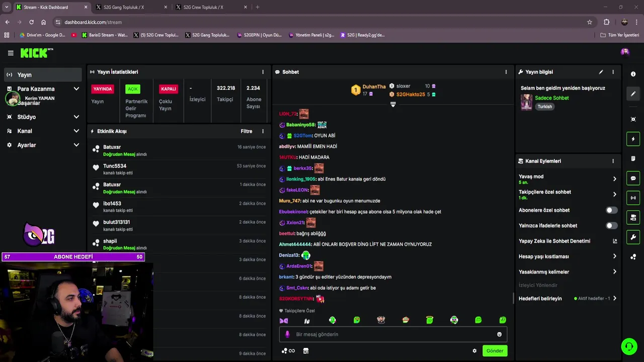
Task: Toggle the chat bubble sidebar icon
Action: click(x=633, y=178)
